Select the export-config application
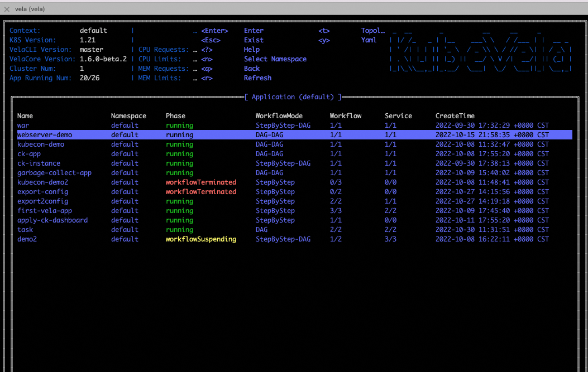Viewport: 588px width, 372px height. [42, 192]
